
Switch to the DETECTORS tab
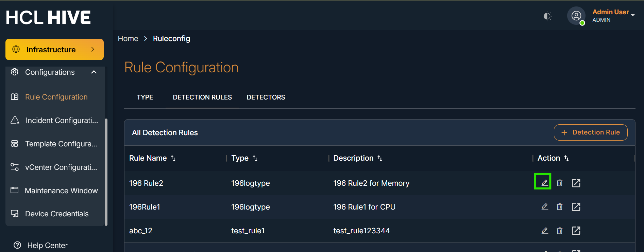pos(266,97)
